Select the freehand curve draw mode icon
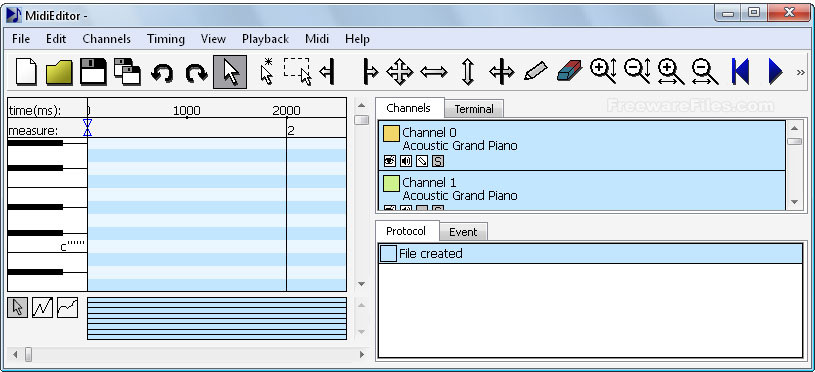Viewport: 815px width, 372px height. point(68,308)
